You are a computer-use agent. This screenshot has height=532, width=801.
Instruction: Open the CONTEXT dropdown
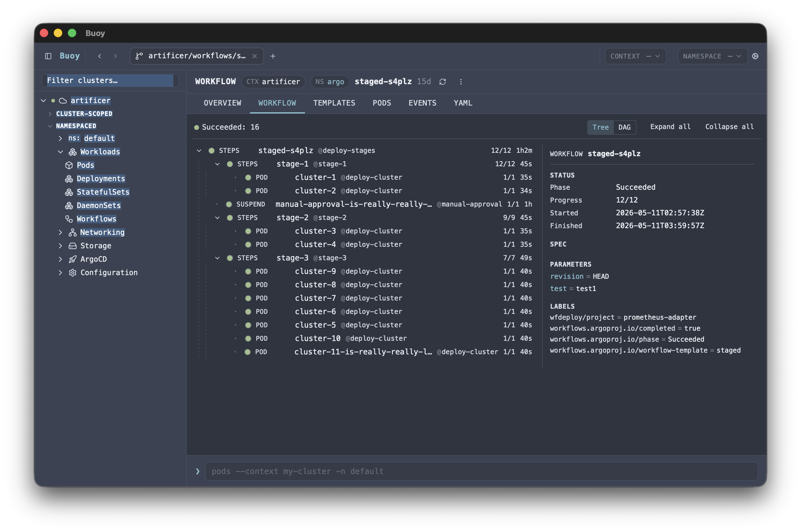coord(635,56)
